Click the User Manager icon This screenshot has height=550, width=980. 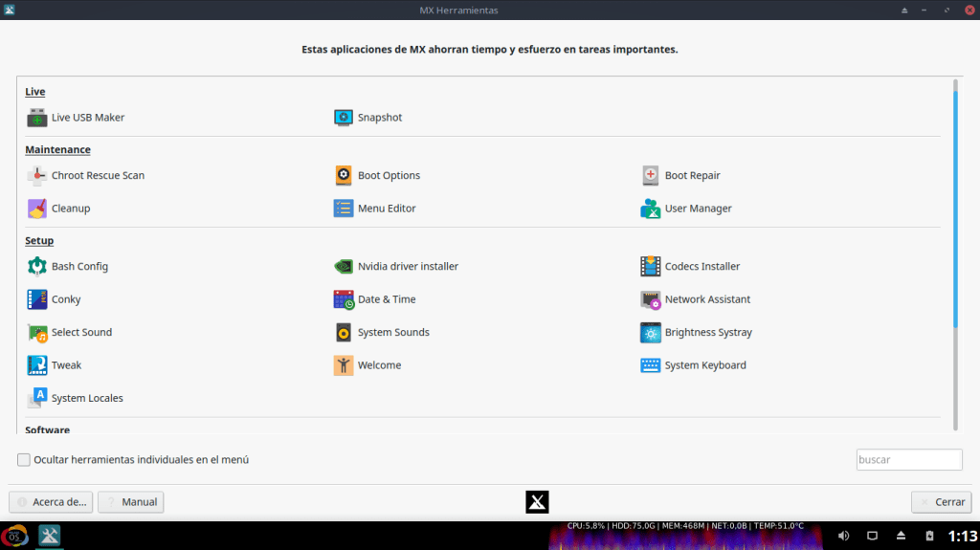click(x=651, y=209)
